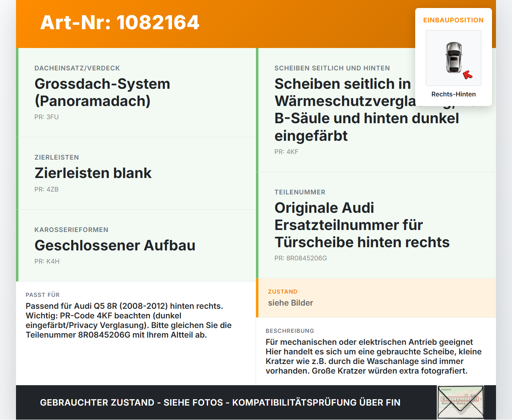512x420 pixels.
Task: Click the GEBRAUCHTER ZUSTAND footer banner text
Action: [x=220, y=402]
